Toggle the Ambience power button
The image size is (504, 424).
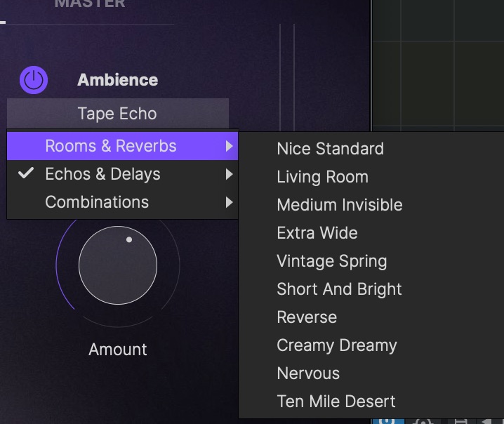tap(34, 81)
